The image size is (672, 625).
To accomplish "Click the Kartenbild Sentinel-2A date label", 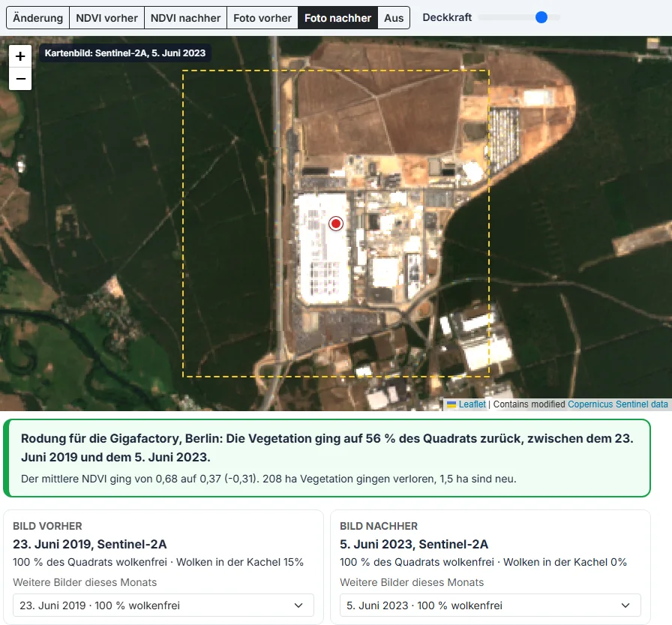I will click(x=125, y=53).
